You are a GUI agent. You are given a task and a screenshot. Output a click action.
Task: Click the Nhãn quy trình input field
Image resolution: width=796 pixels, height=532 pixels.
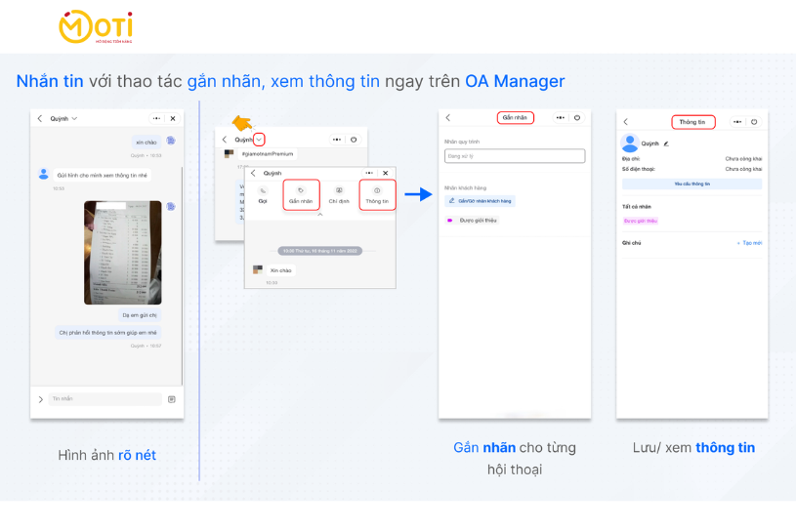pyautogui.click(x=514, y=156)
